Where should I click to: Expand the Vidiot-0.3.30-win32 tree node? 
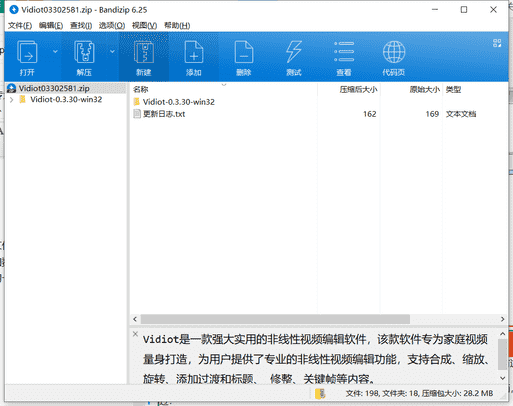coord(12,100)
